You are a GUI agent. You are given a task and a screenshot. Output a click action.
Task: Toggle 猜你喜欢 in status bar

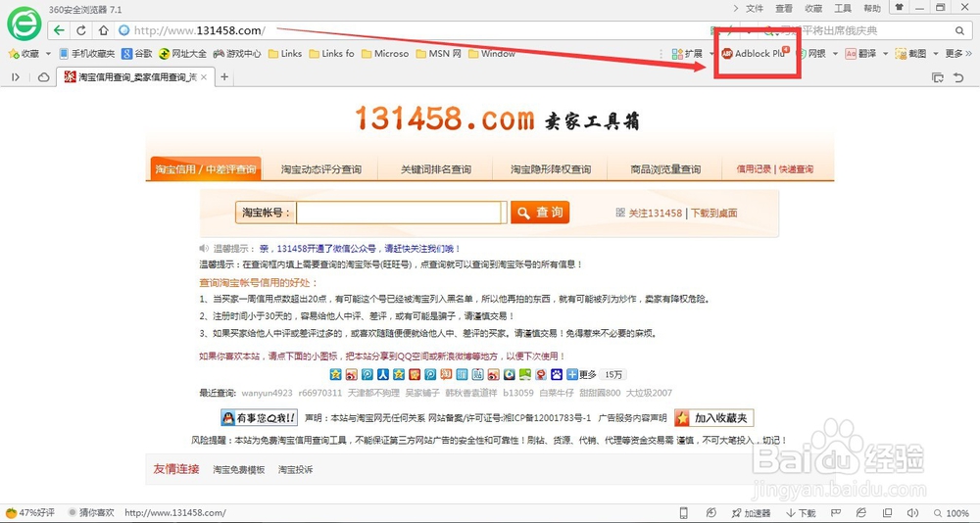pyautogui.click(x=92, y=513)
